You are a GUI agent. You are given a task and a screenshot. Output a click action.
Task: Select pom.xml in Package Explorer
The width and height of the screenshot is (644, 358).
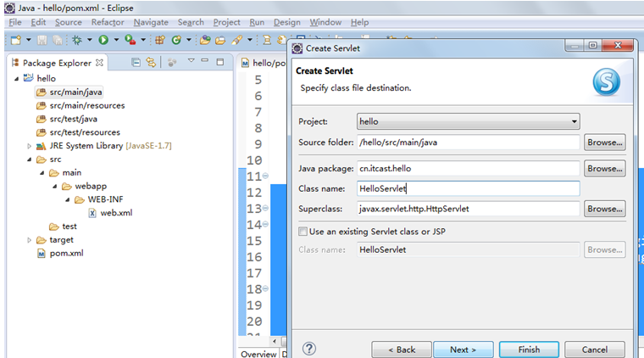pyautogui.click(x=66, y=253)
